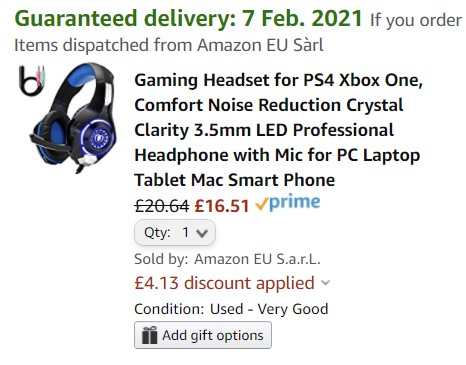Click the Condition: Used - Very Good text
Screen dimensions: 466x365
point(231,309)
